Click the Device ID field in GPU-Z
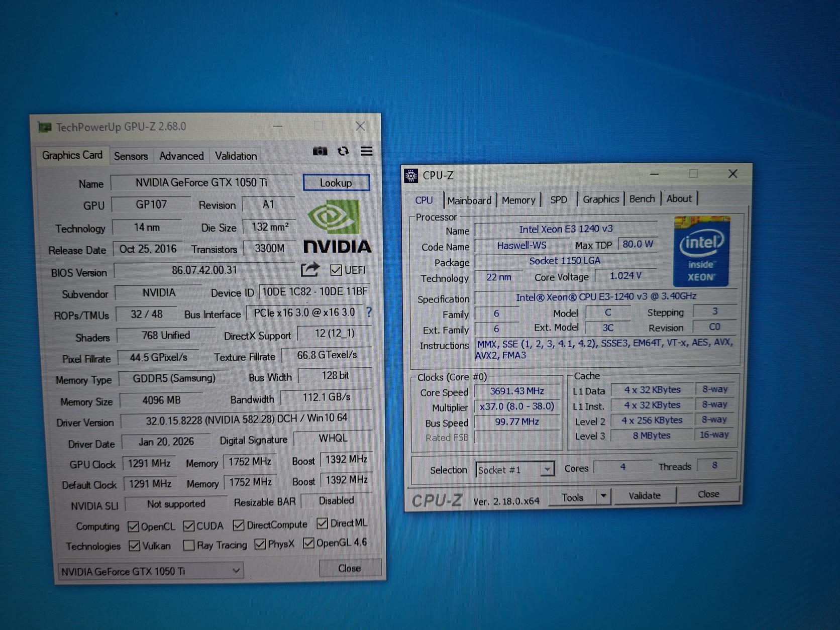 pos(315,291)
